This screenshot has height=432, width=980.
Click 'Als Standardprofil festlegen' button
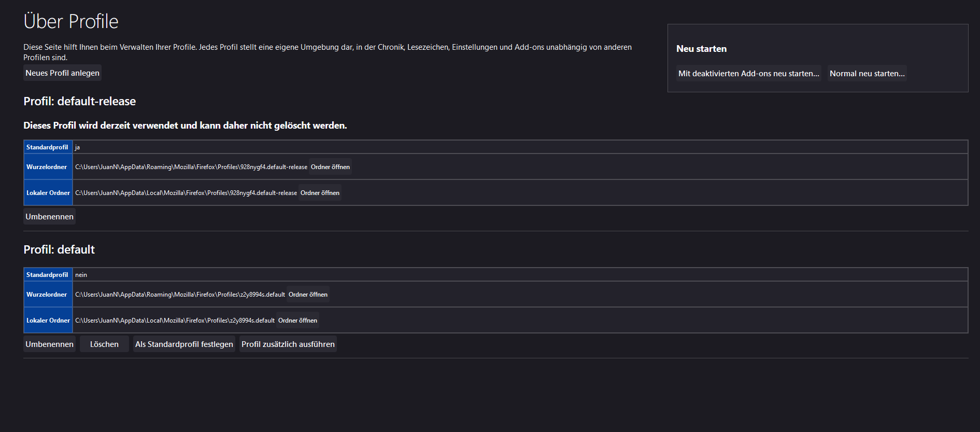[184, 344]
